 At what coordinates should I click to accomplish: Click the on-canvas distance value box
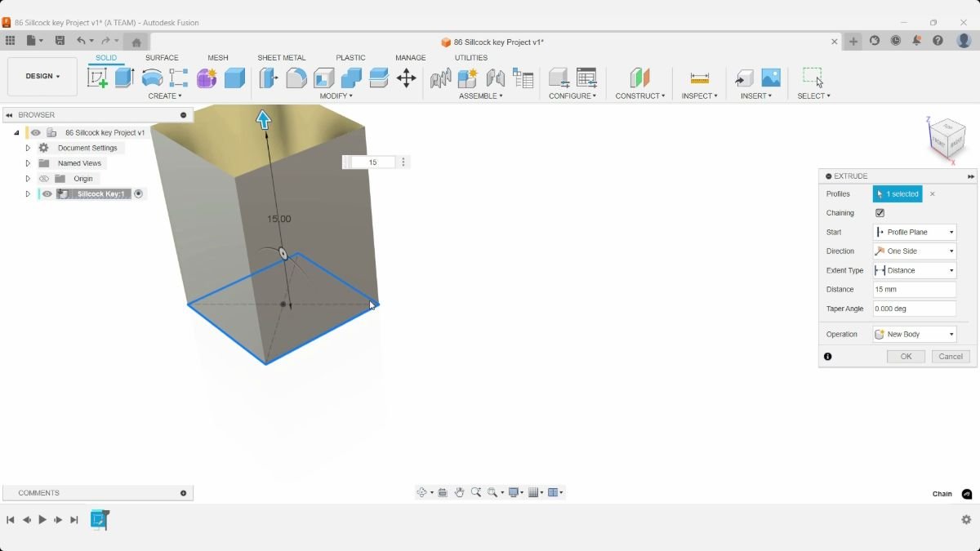click(x=372, y=162)
